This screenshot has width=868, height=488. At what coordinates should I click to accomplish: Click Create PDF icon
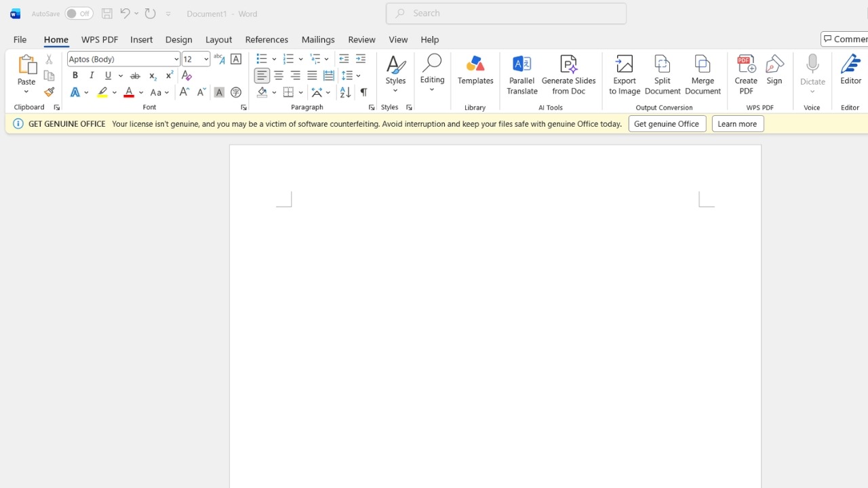point(746,75)
